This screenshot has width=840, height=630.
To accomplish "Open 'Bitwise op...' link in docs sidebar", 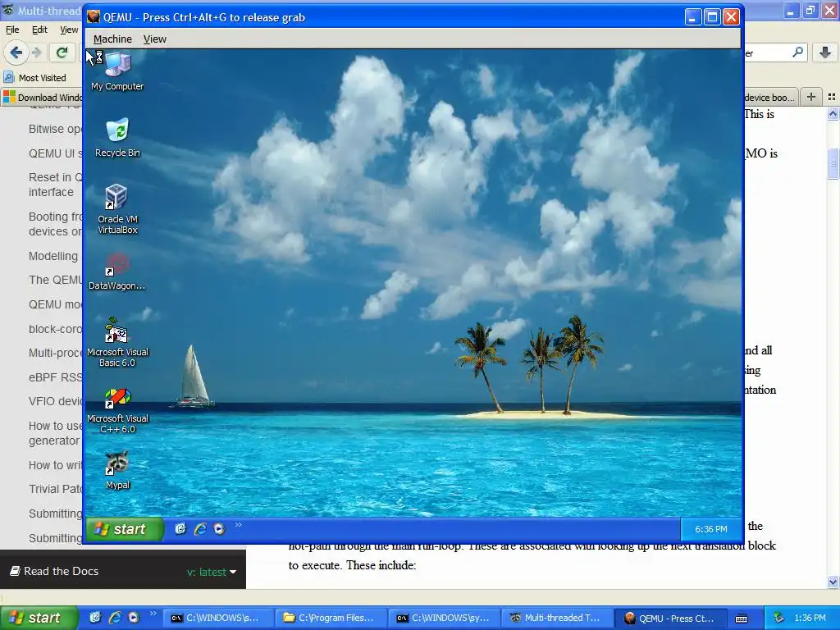I will click(55, 129).
